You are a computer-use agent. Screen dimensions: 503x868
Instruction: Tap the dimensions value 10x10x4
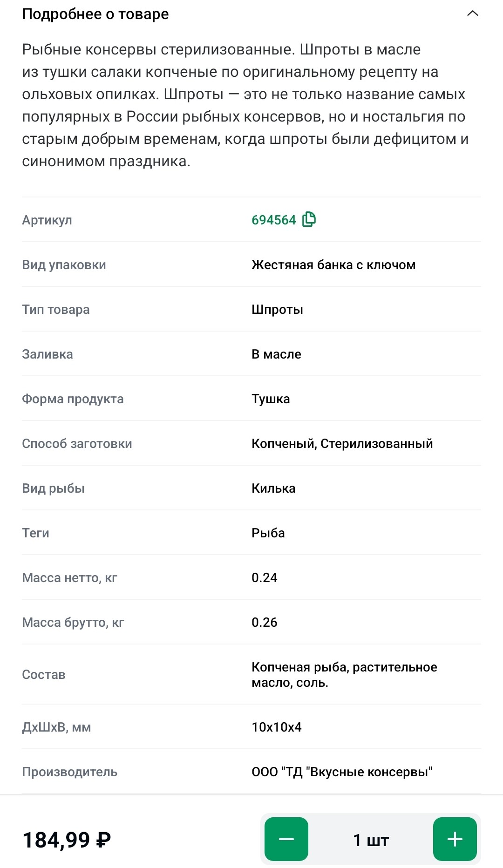[x=277, y=727]
